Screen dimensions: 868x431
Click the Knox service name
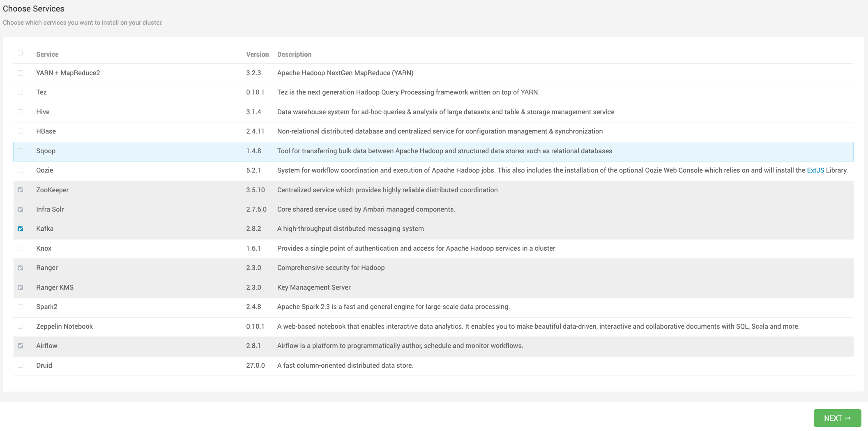coord(44,248)
